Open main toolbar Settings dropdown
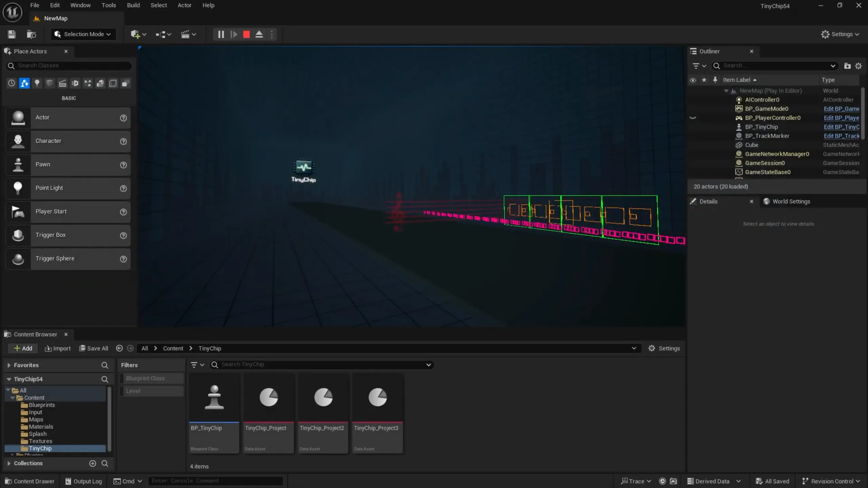 [840, 34]
